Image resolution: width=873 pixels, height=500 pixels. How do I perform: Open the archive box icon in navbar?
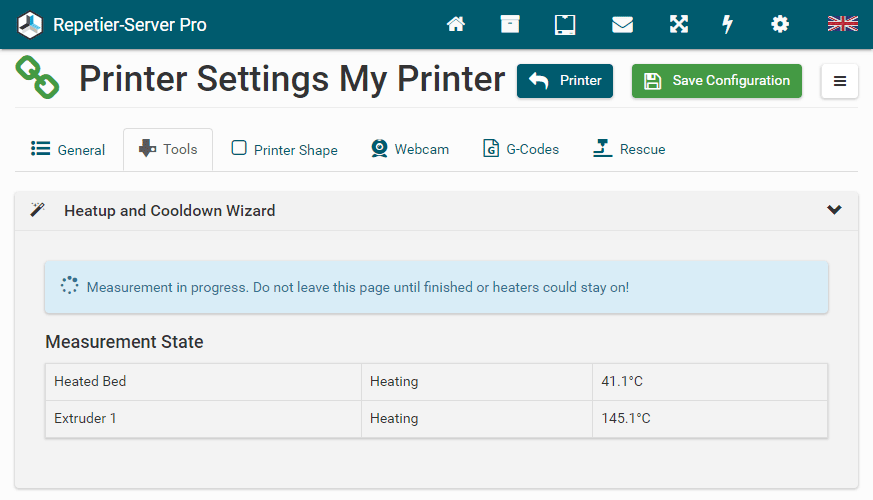coord(510,25)
